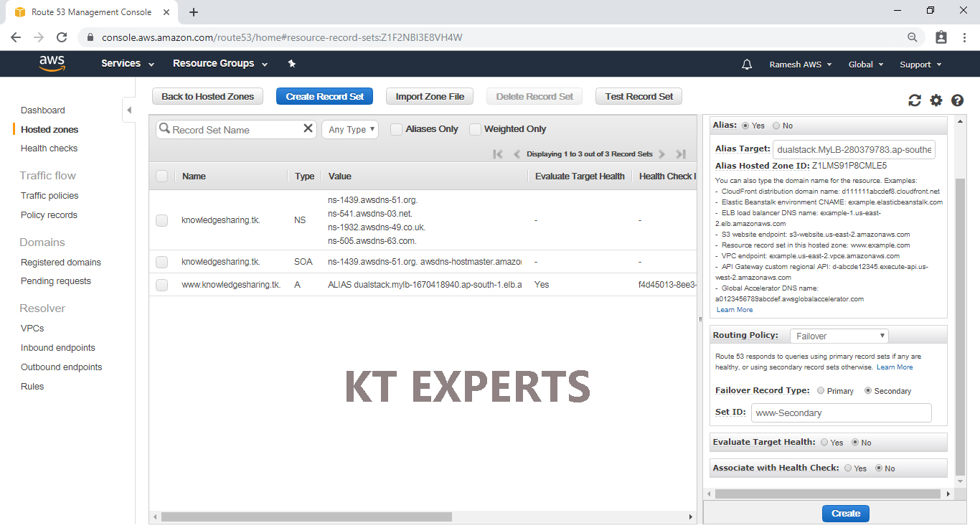
Task: Open Learn More link for failover routing
Action: tap(895, 367)
